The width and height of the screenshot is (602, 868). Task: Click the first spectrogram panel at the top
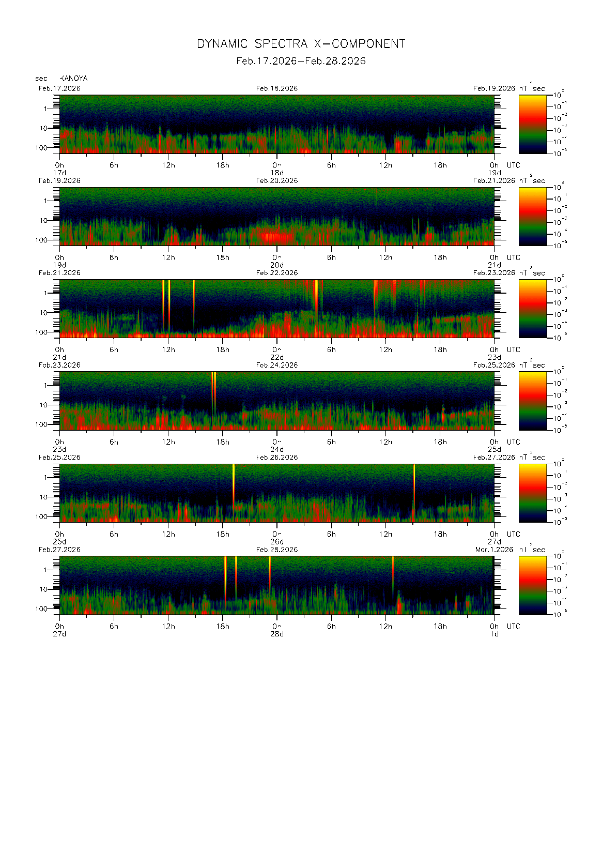276,124
